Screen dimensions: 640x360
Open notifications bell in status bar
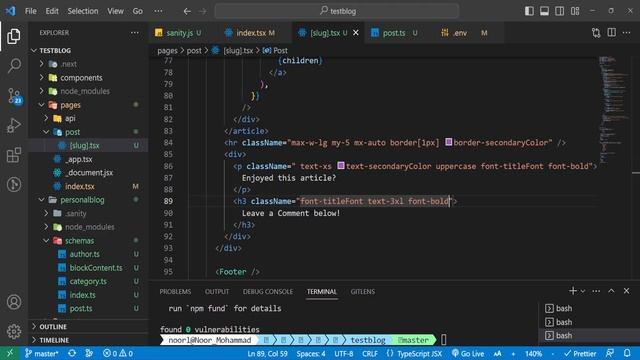627,353
